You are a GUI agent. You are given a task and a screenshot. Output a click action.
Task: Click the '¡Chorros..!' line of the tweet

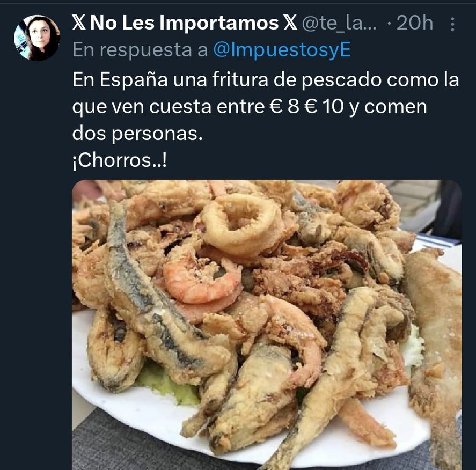120,160
